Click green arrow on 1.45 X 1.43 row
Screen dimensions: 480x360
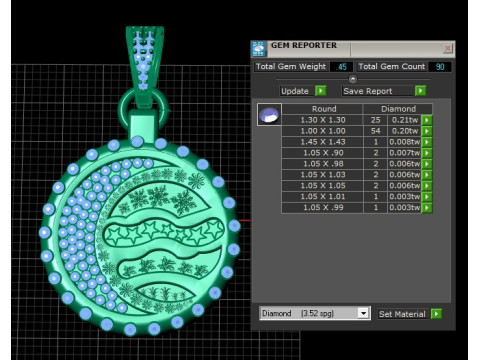point(427,142)
